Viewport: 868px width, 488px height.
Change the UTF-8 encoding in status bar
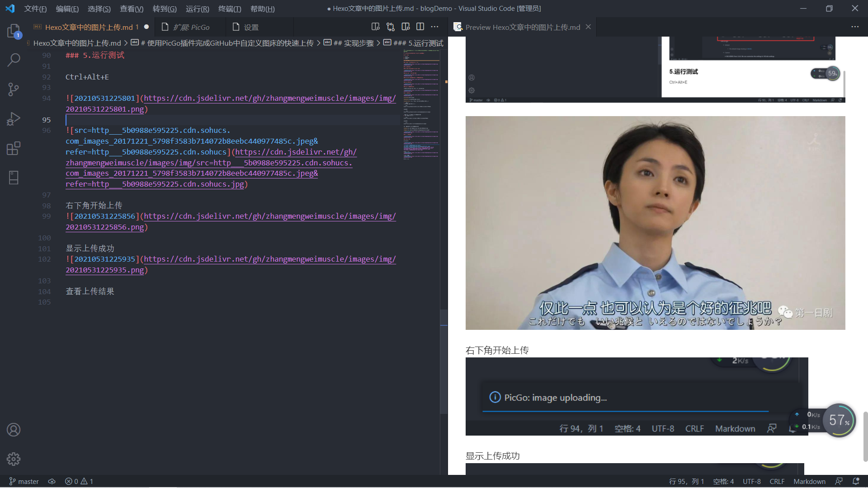(751, 481)
